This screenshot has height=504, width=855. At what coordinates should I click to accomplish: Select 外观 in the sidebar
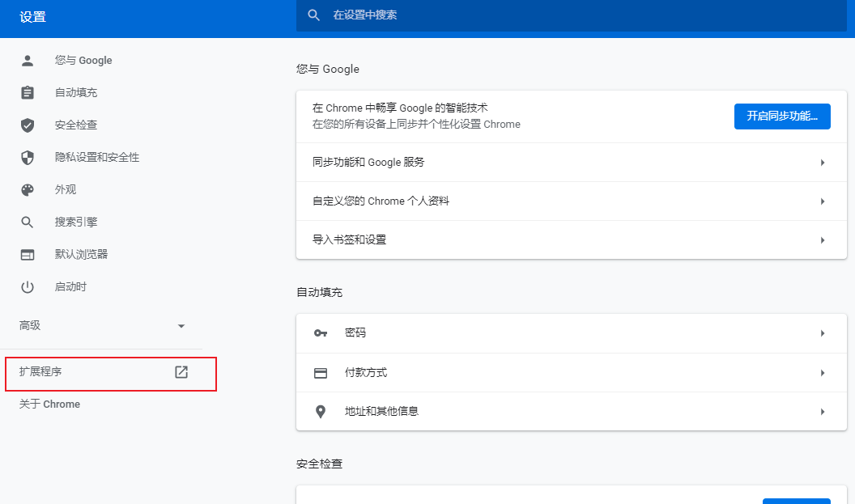66,189
